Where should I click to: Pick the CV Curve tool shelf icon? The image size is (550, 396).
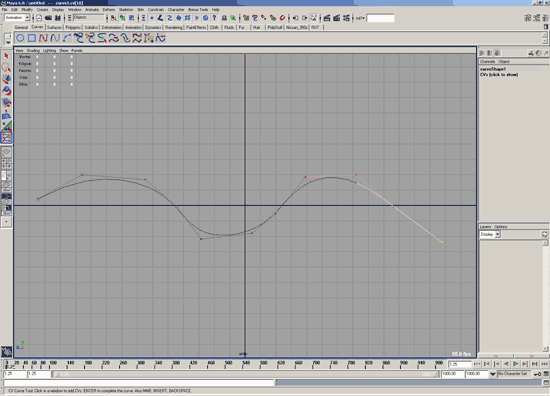pos(43,38)
